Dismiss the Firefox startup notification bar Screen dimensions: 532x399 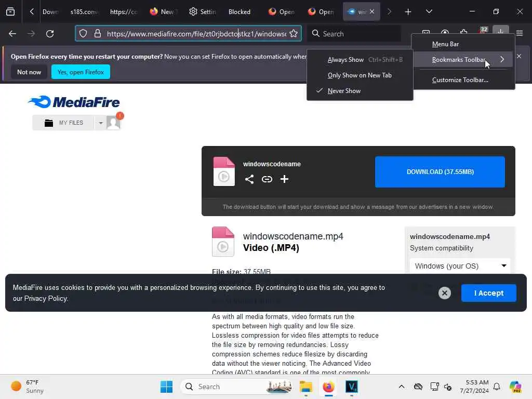point(519,56)
